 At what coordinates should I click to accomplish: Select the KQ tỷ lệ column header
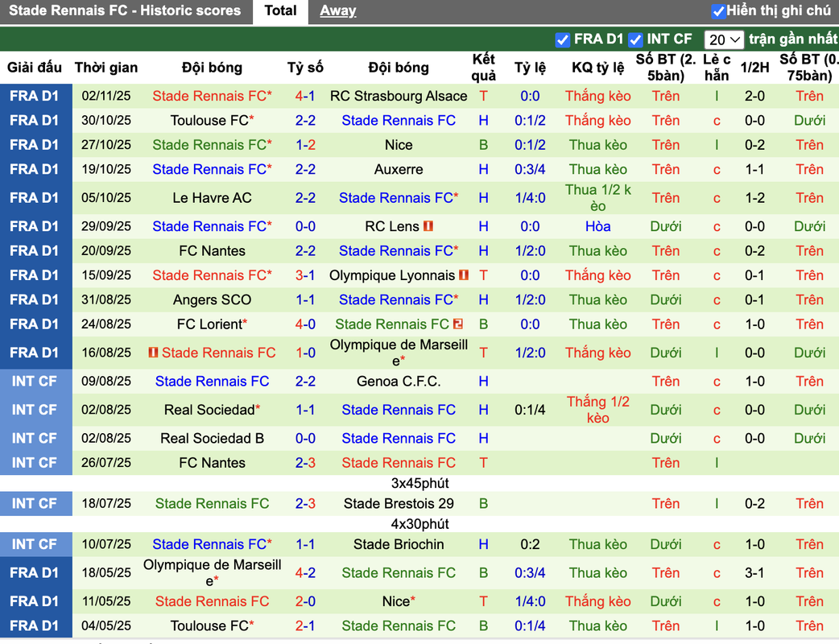[x=597, y=68]
